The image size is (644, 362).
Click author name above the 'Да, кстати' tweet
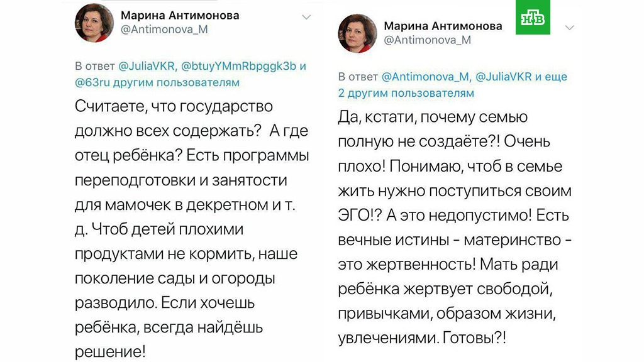pyautogui.click(x=443, y=26)
